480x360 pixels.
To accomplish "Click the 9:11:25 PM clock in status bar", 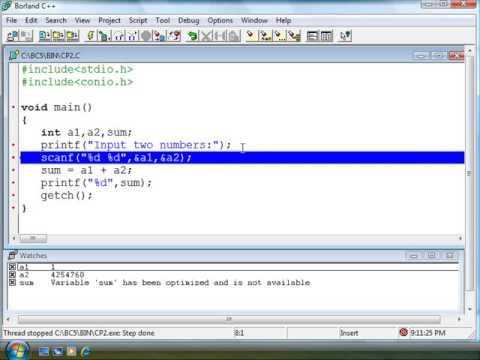I will click(428, 333).
